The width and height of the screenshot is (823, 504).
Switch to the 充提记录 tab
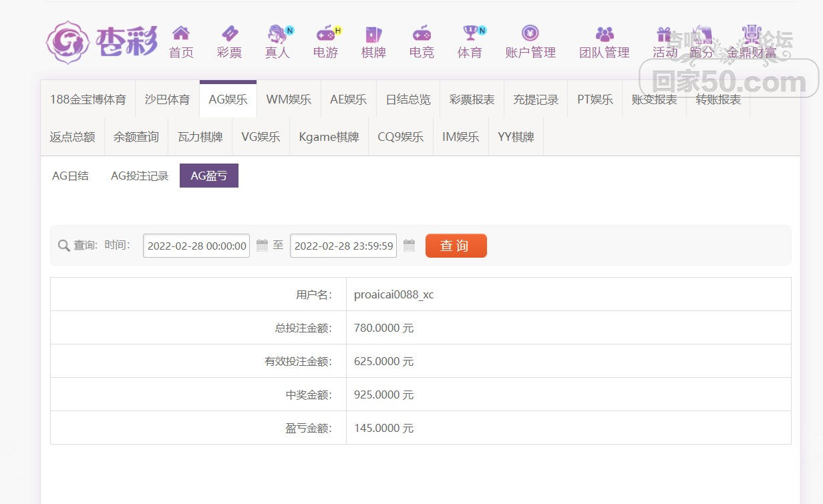pyautogui.click(x=536, y=99)
